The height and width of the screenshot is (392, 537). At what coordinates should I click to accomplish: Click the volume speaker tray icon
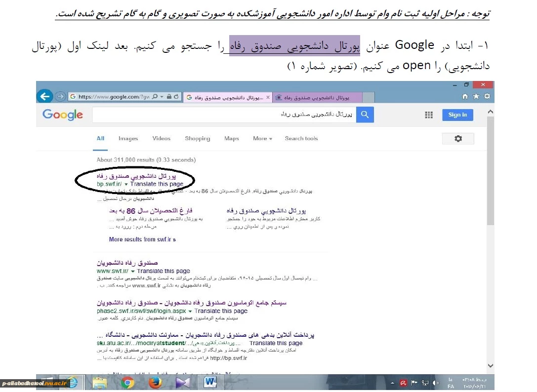click(x=436, y=383)
